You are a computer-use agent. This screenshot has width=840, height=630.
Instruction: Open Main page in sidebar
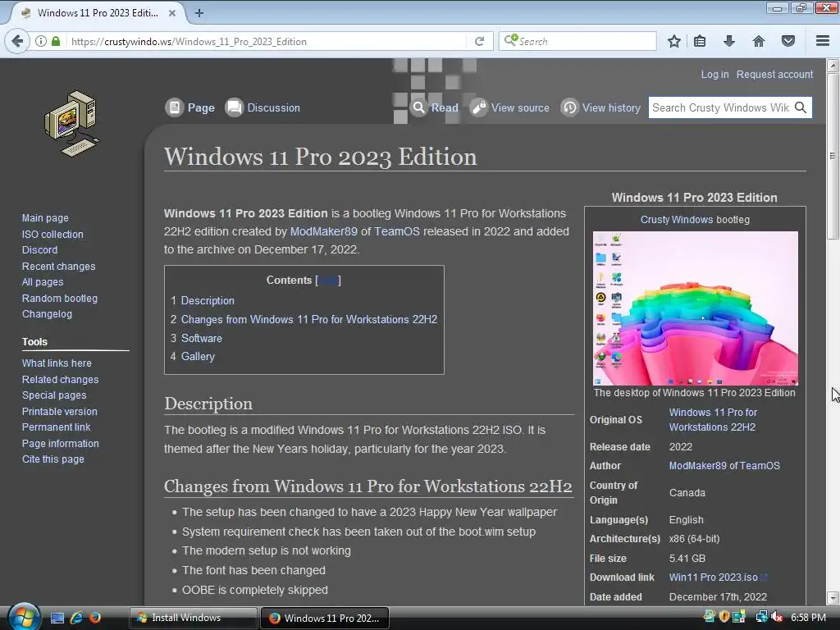coord(45,218)
